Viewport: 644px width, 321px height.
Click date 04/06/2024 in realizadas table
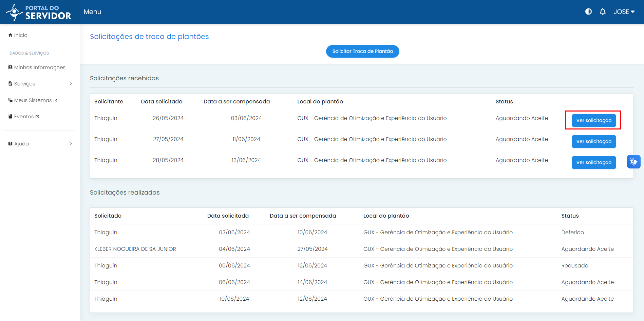(x=234, y=249)
